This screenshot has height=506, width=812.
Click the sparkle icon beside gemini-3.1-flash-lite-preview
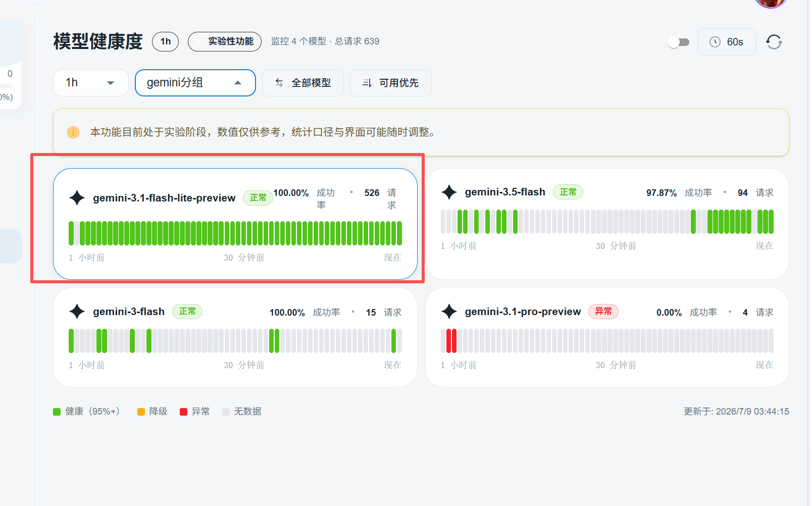(77, 198)
